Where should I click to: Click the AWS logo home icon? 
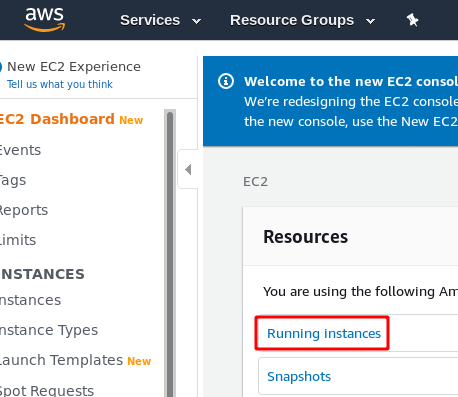tap(45, 20)
